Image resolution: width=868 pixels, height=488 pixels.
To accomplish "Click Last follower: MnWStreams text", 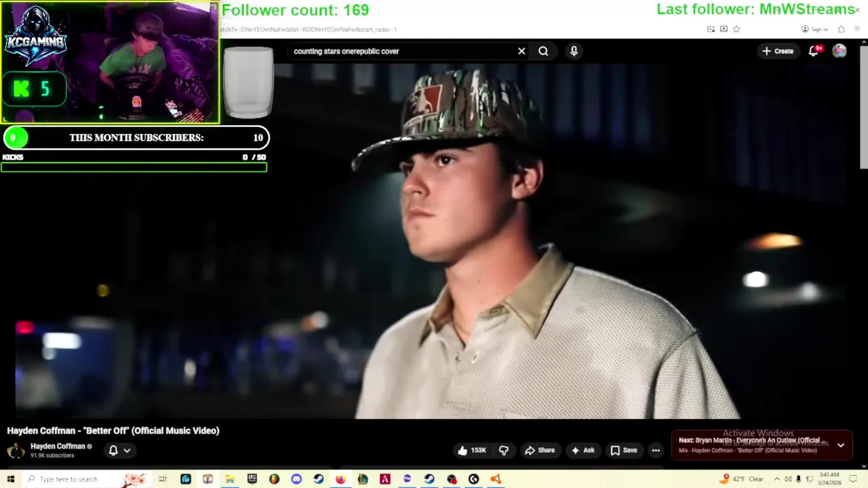I will point(756,9).
